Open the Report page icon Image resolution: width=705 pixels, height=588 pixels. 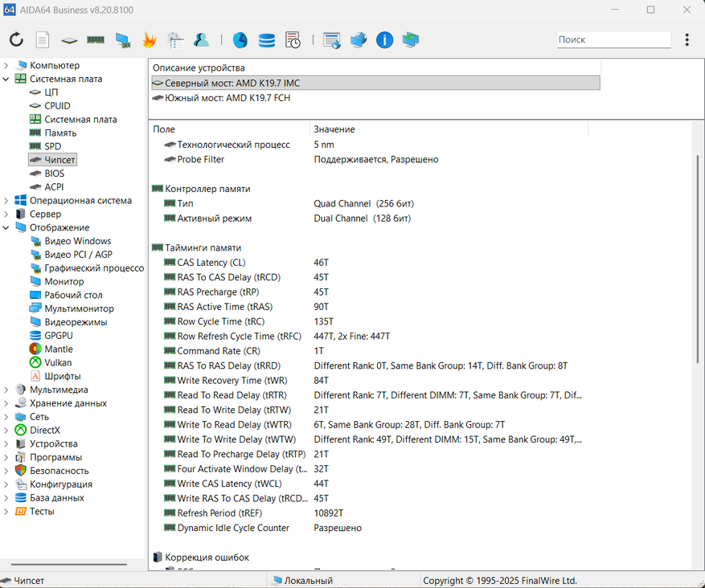(43, 39)
